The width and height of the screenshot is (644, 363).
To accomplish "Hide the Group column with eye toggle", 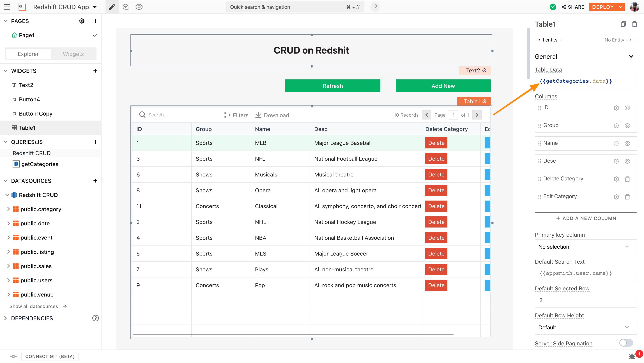I will [x=627, y=125].
